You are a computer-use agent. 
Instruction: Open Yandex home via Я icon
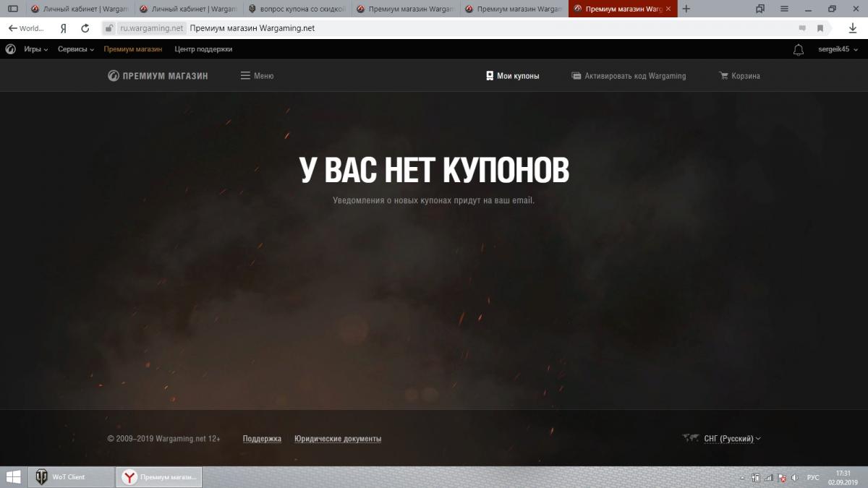click(64, 28)
